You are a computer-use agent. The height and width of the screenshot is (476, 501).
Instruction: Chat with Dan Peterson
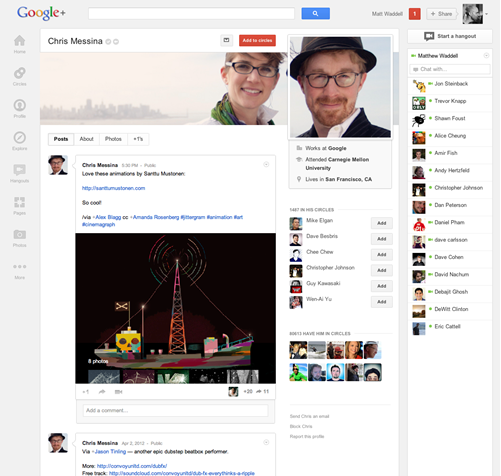(450, 207)
